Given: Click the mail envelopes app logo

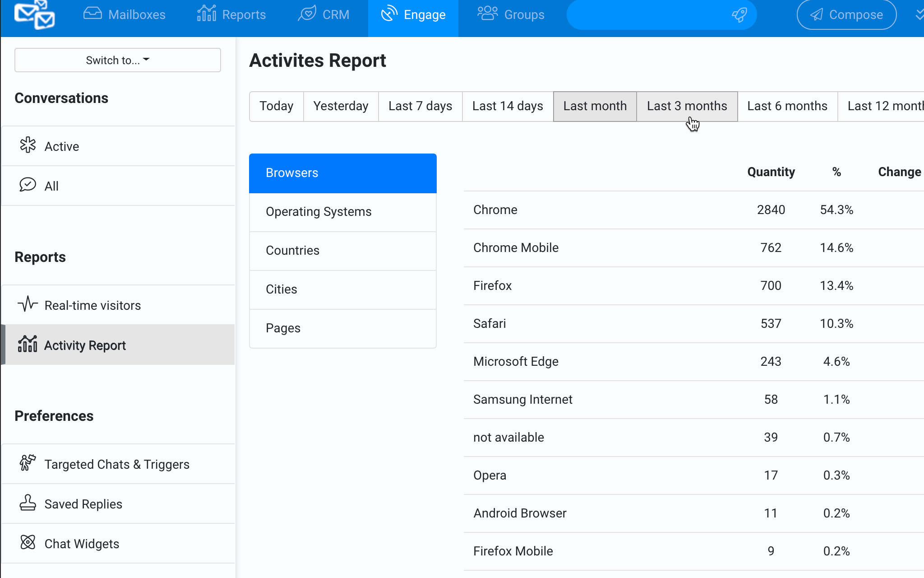Looking at the screenshot, I should [x=34, y=14].
